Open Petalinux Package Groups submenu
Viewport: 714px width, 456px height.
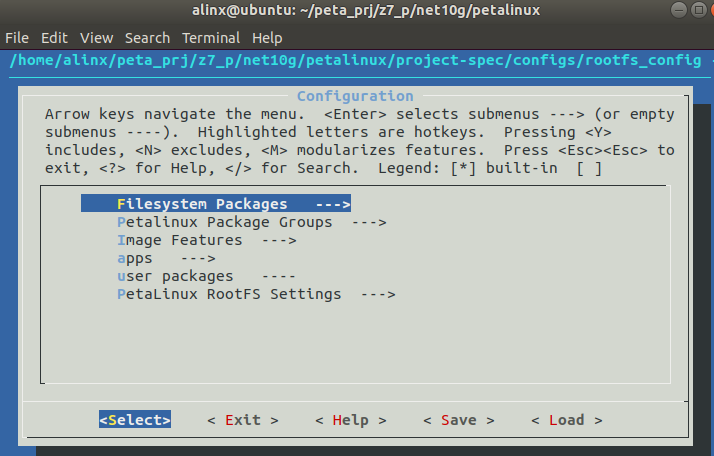[252, 222]
